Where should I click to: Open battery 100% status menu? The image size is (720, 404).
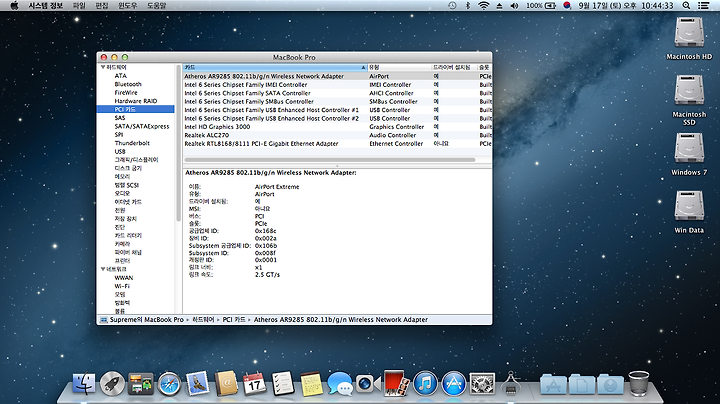[x=541, y=6]
